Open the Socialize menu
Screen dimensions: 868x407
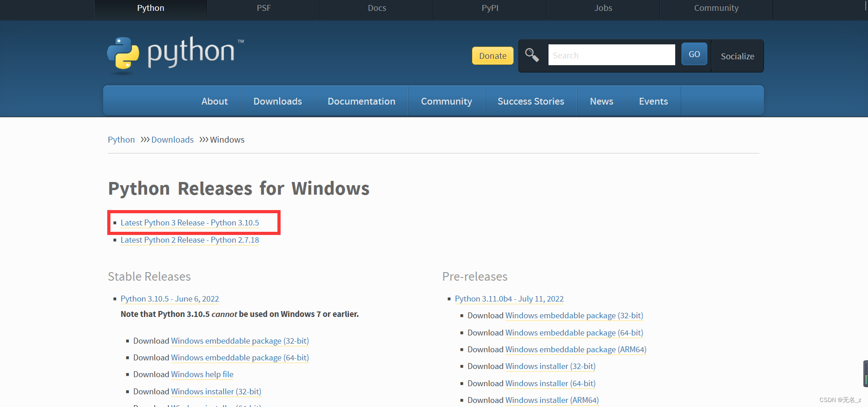(737, 56)
